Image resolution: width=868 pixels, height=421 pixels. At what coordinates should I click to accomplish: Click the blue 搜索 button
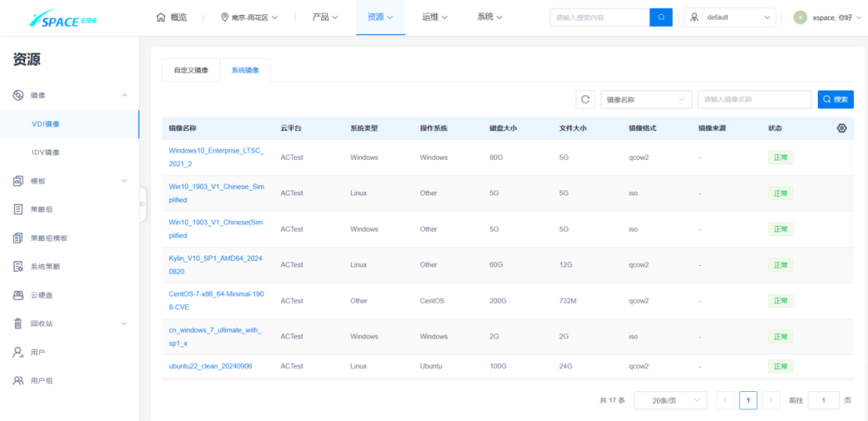coord(835,100)
